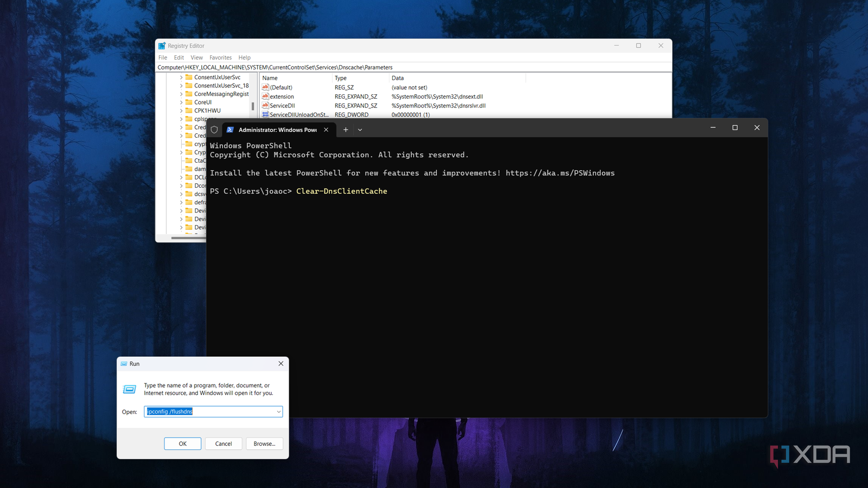This screenshot has height=488, width=868.
Task: Click Cancel in the Run dialog
Action: pyautogui.click(x=223, y=444)
